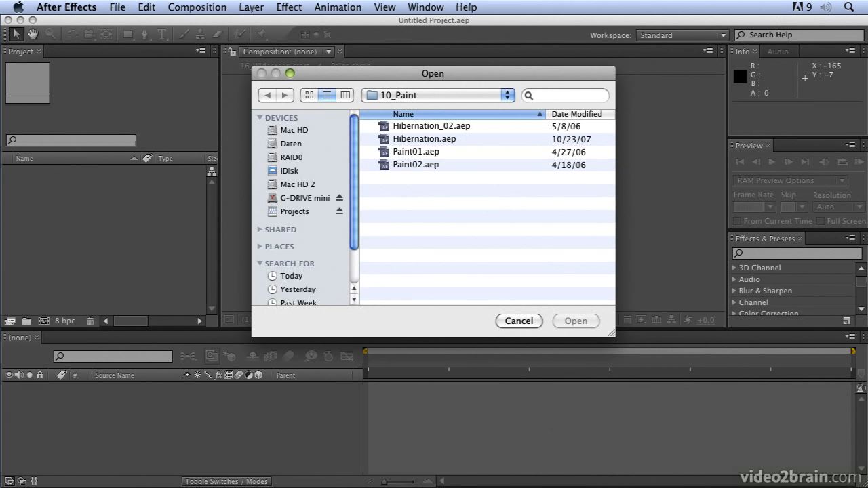Viewport: 868px width, 488px height.
Task: Switch Open dialog to column view
Action: coord(345,96)
